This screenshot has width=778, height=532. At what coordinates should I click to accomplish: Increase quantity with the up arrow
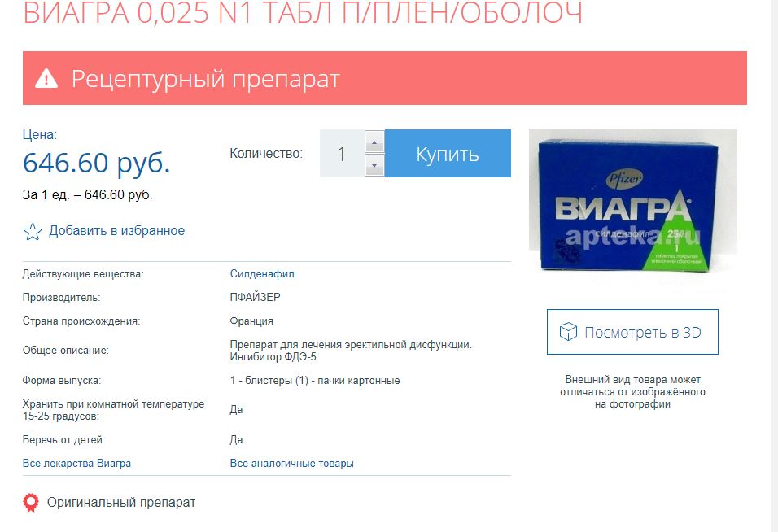tap(374, 142)
